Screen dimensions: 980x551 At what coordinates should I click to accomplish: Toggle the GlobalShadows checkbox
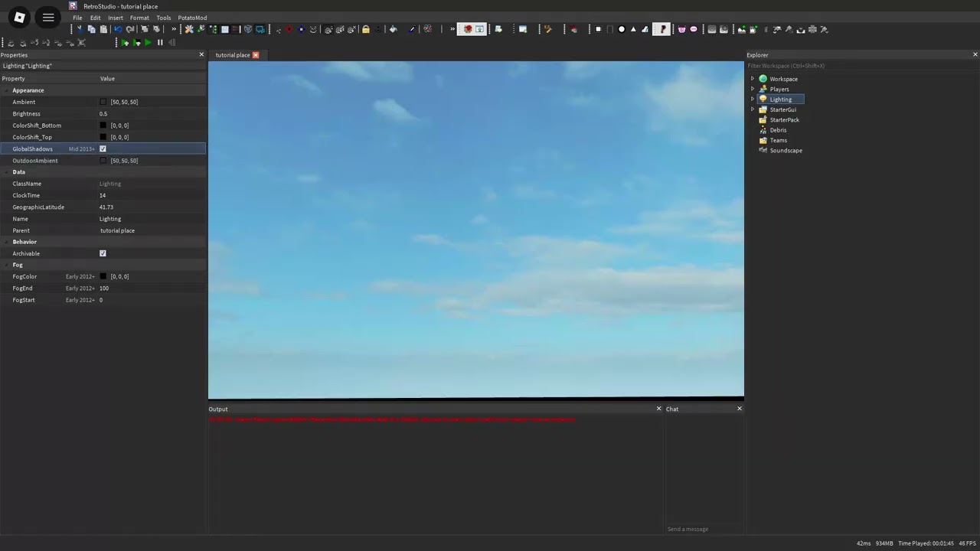[x=103, y=148]
